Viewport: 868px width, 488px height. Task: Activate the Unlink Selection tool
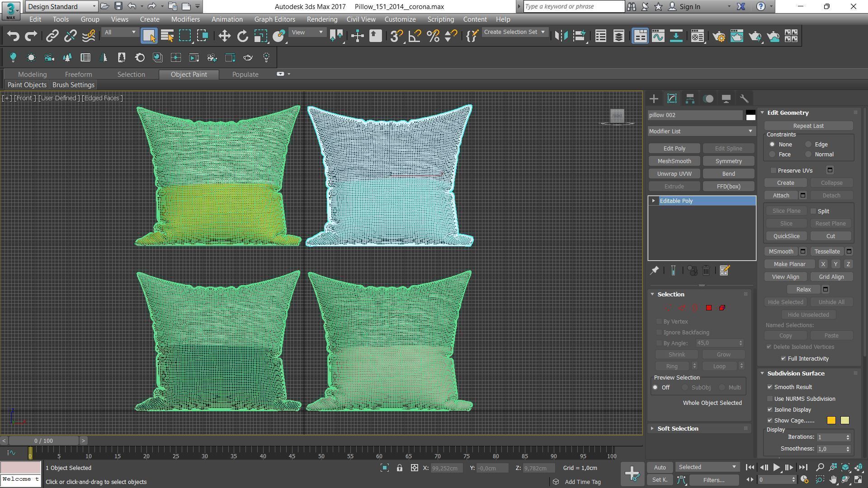click(x=70, y=36)
